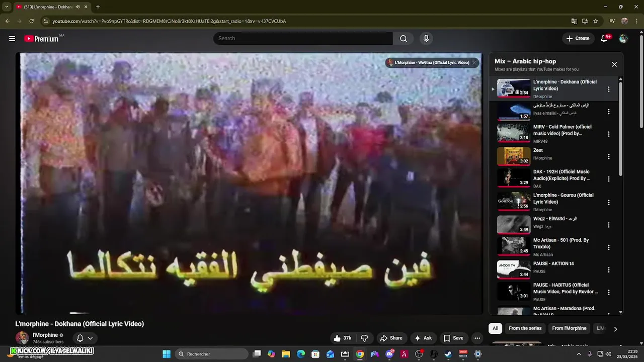Open options for Mc Artisan - 501 item
Image resolution: width=644 pixels, height=362 pixels.
[x=609, y=247]
